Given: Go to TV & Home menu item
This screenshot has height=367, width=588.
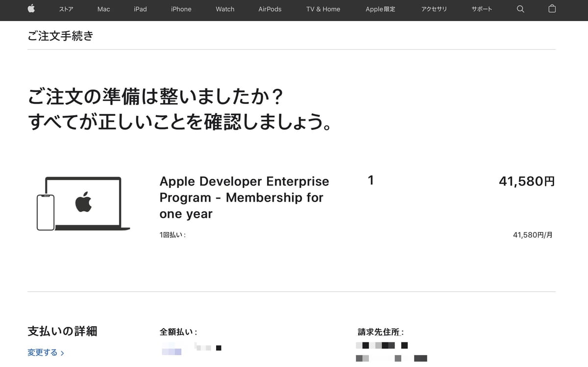Looking at the screenshot, I should [323, 9].
